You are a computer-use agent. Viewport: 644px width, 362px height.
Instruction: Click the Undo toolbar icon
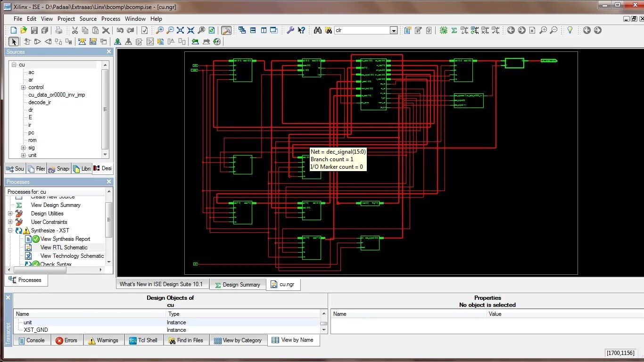point(120,30)
